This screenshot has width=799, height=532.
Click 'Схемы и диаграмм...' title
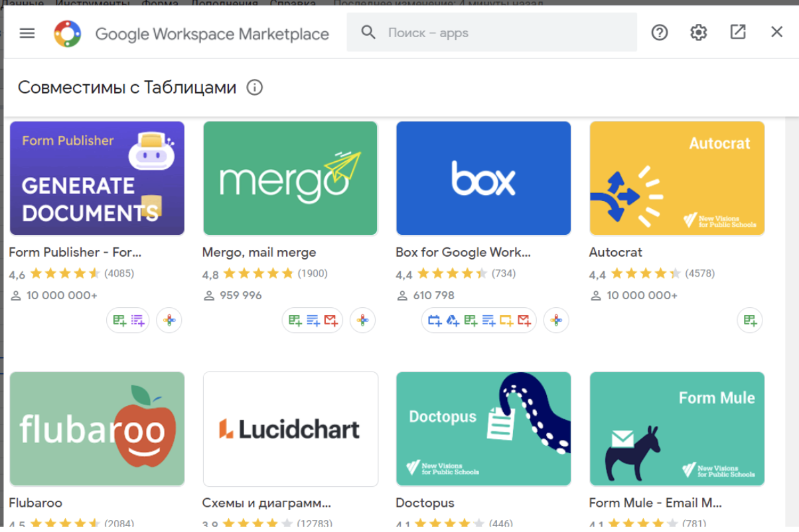[267, 503]
